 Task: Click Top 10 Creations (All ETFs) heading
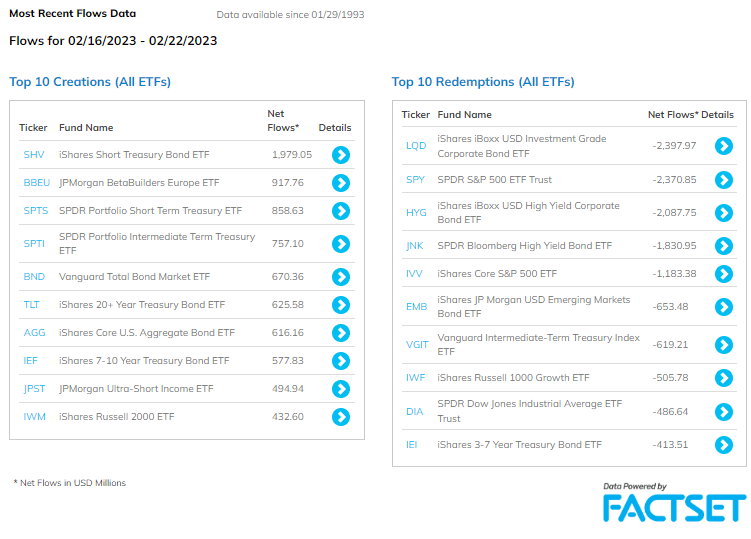[x=90, y=82]
